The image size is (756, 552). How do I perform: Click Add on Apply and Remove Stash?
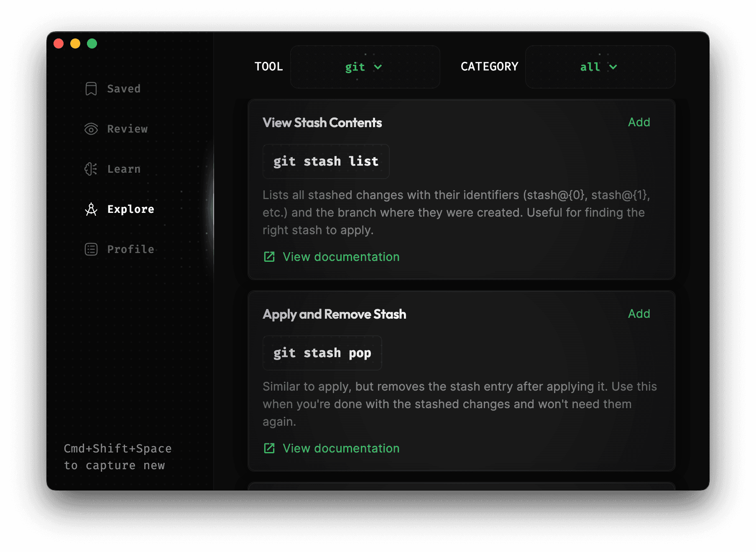[639, 314]
